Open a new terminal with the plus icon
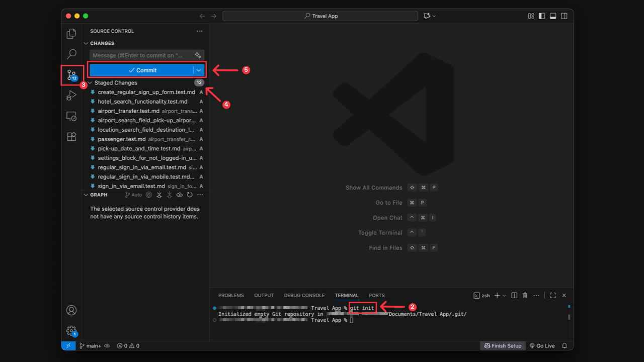Image resolution: width=644 pixels, height=362 pixels. [496, 295]
